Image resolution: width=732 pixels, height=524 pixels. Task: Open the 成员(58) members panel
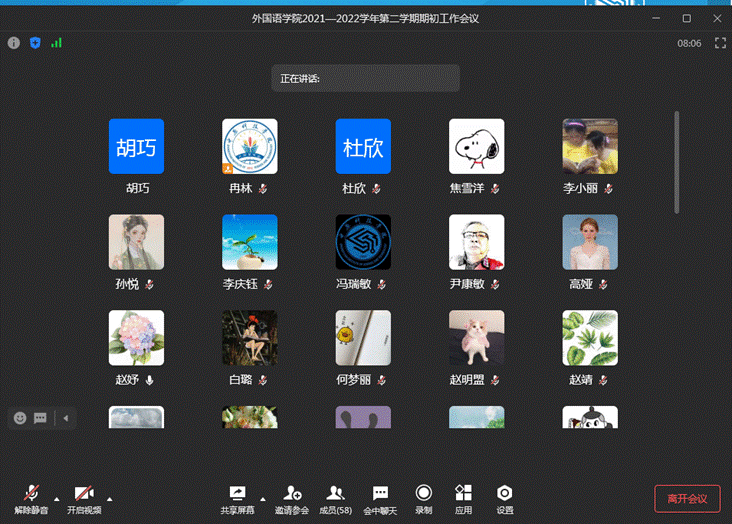point(336,493)
